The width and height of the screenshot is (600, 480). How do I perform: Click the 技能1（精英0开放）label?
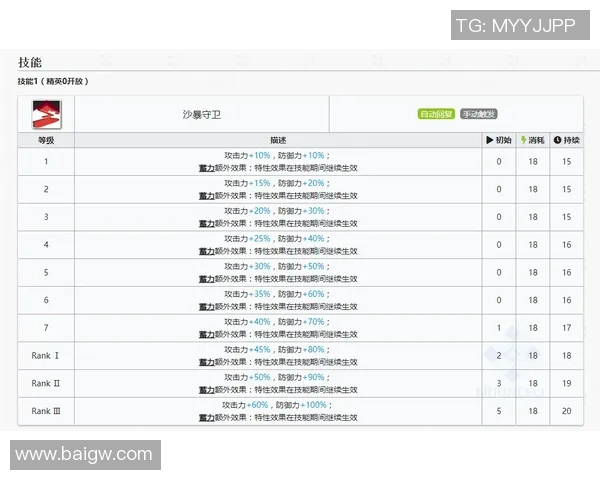point(52,81)
